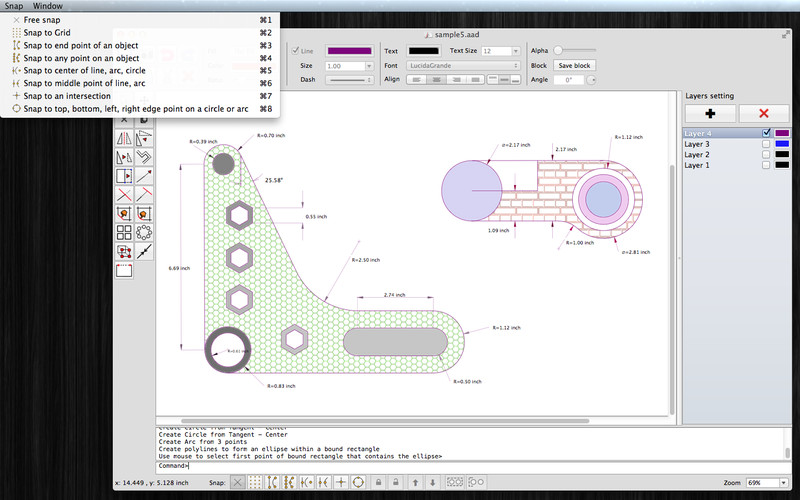Set text alignment to center
Viewport: 800px width, 500px height.
[x=436, y=80]
